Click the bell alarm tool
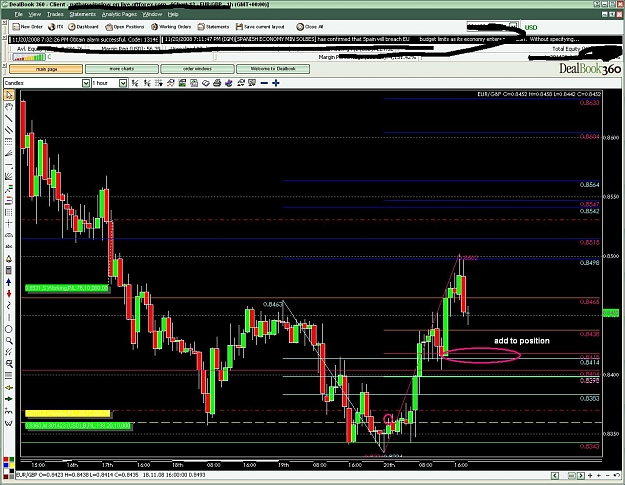Screen dimensions: 625x485 pos(9,259)
